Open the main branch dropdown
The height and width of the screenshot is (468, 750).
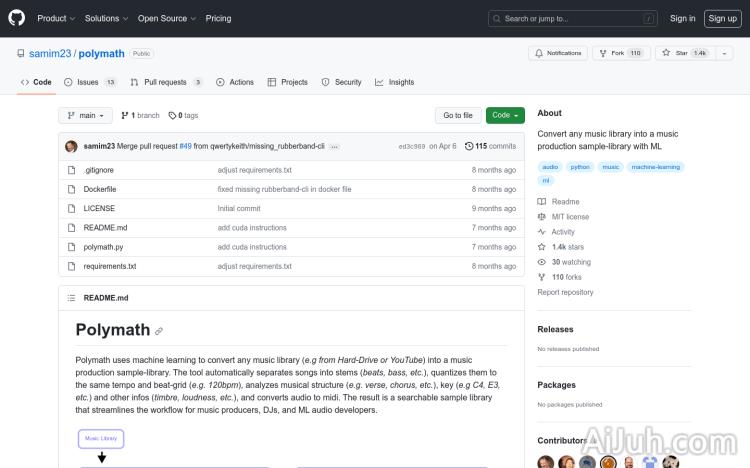pos(85,115)
